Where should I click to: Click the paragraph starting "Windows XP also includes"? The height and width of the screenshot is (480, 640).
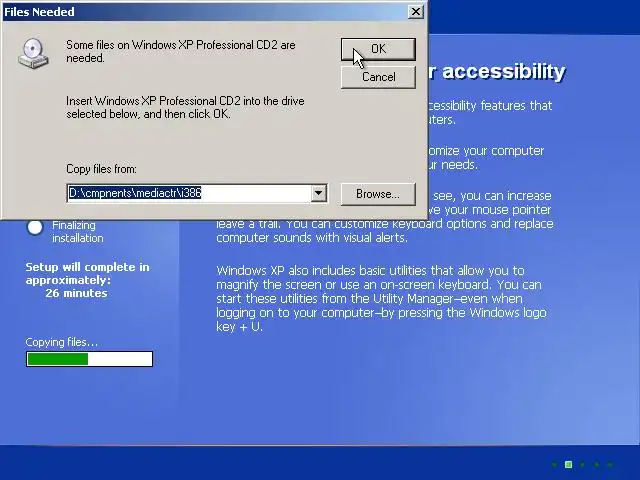[x=381, y=298]
